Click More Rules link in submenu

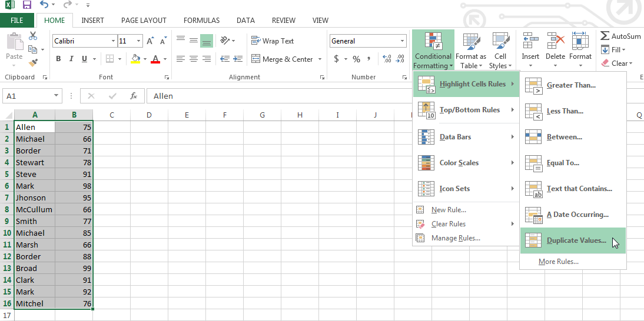tap(559, 262)
